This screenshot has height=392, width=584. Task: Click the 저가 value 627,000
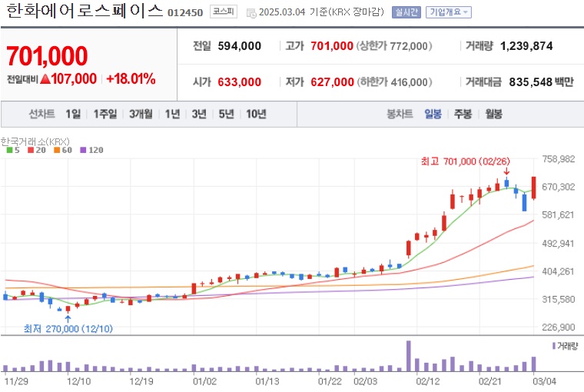pos(332,82)
